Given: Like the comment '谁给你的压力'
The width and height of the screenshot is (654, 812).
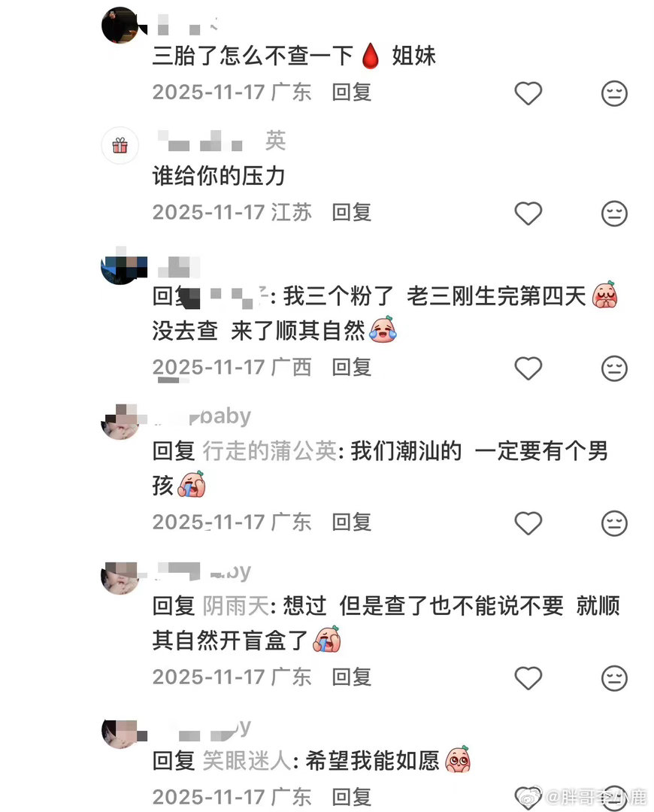Looking at the screenshot, I should coord(528,214).
